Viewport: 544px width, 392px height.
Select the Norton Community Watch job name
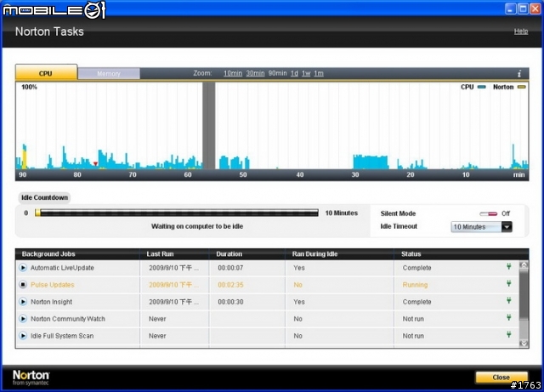68,319
